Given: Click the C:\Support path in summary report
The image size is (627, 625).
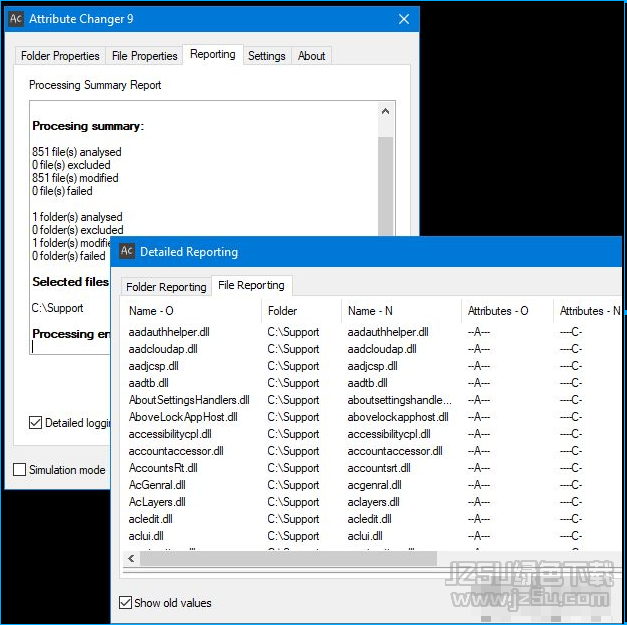Looking at the screenshot, I should [57, 308].
